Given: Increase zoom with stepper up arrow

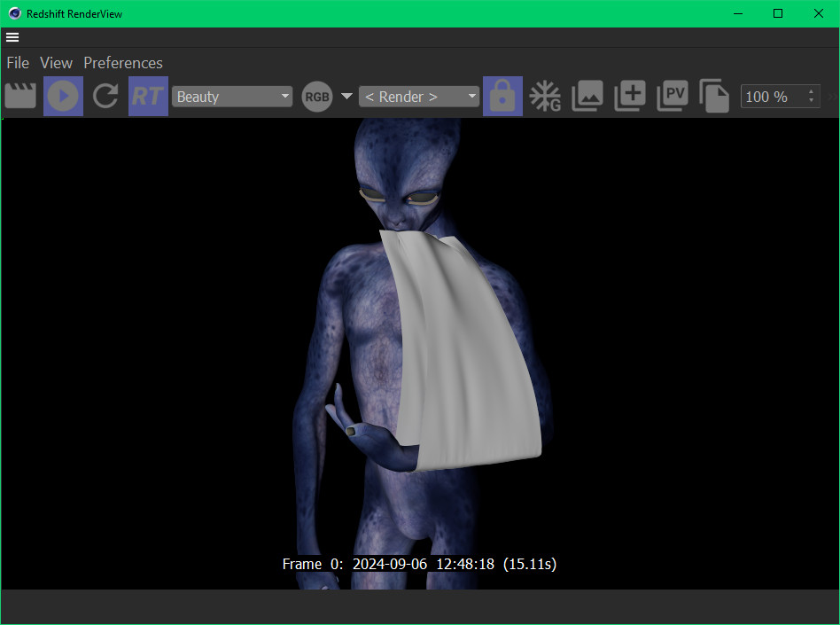Looking at the screenshot, I should (x=811, y=91).
